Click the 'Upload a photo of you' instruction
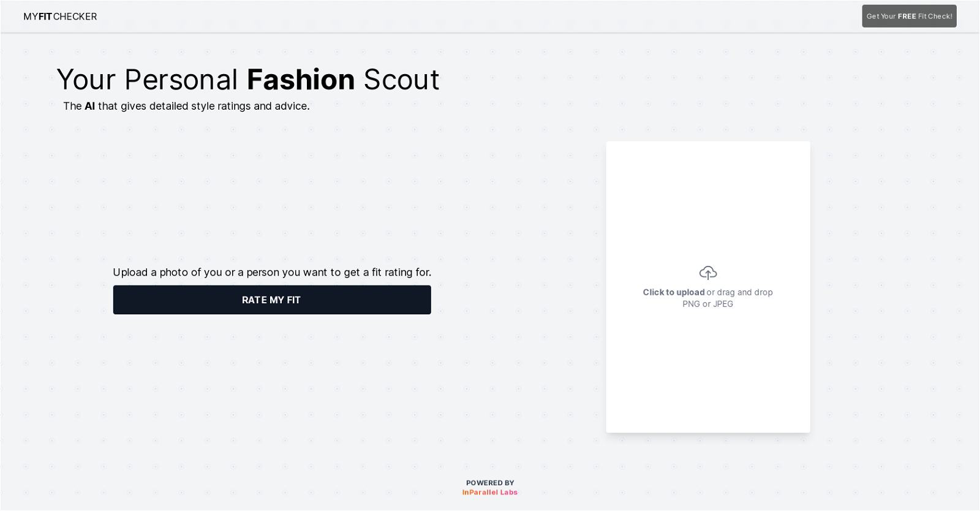 [x=272, y=272]
